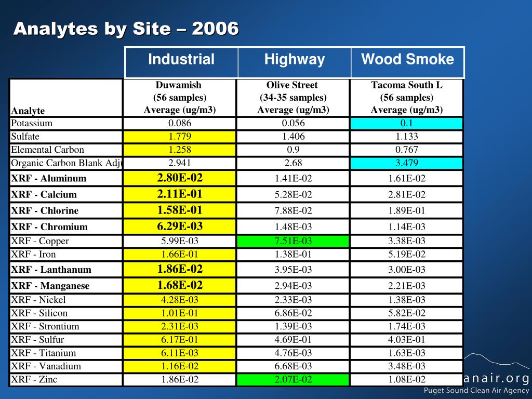Select the 'Industrial' column header

pyautogui.click(x=181, y=62)
